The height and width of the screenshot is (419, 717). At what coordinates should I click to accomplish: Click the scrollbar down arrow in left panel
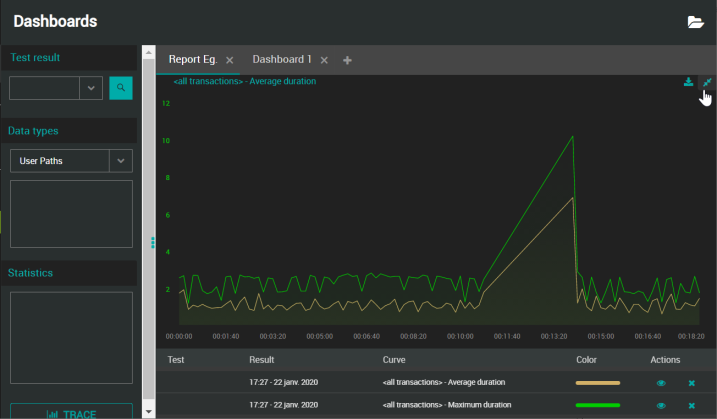(149, 411)
